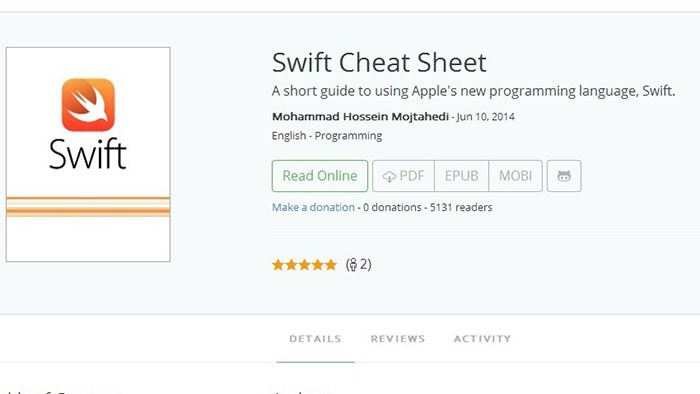
Task: Open the Read Online button
Action: point(320,176)
